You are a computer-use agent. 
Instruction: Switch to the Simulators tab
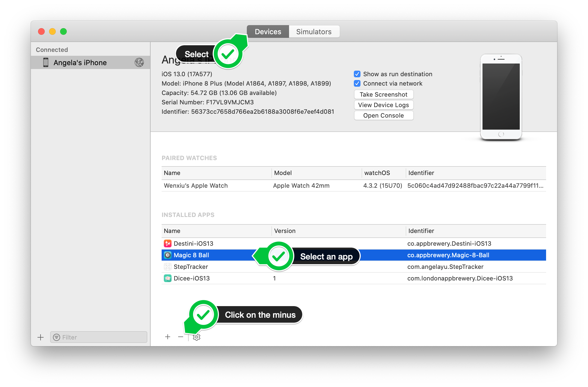[314, 32]
